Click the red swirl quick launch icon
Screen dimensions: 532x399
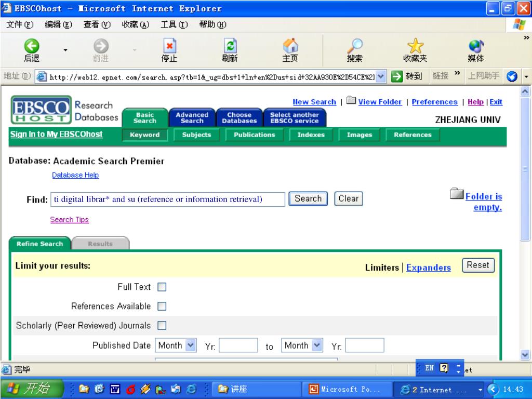(x=130, y=389)
